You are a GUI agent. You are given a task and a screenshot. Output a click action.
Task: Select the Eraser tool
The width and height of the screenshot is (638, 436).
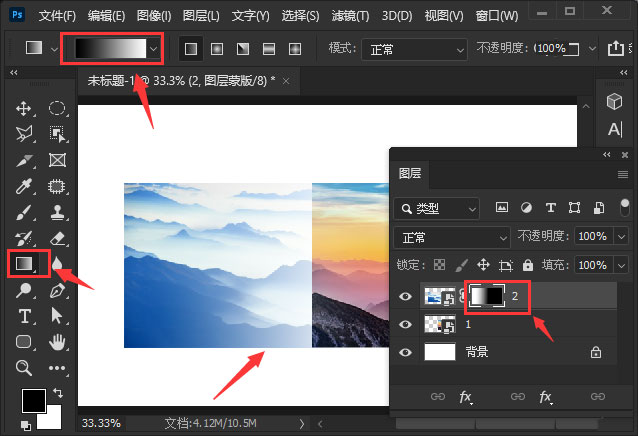coord(57,238)
